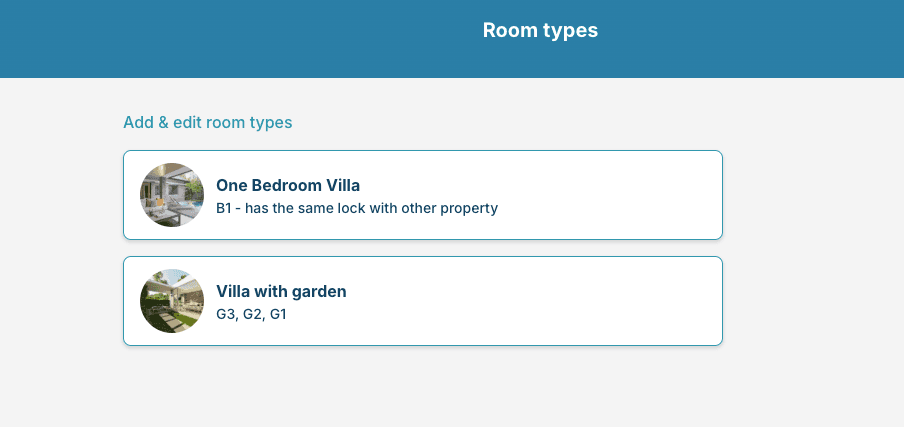Select the One Bedroom Villa title text
The height and width of the screenshot is (427, 904).
287,185
